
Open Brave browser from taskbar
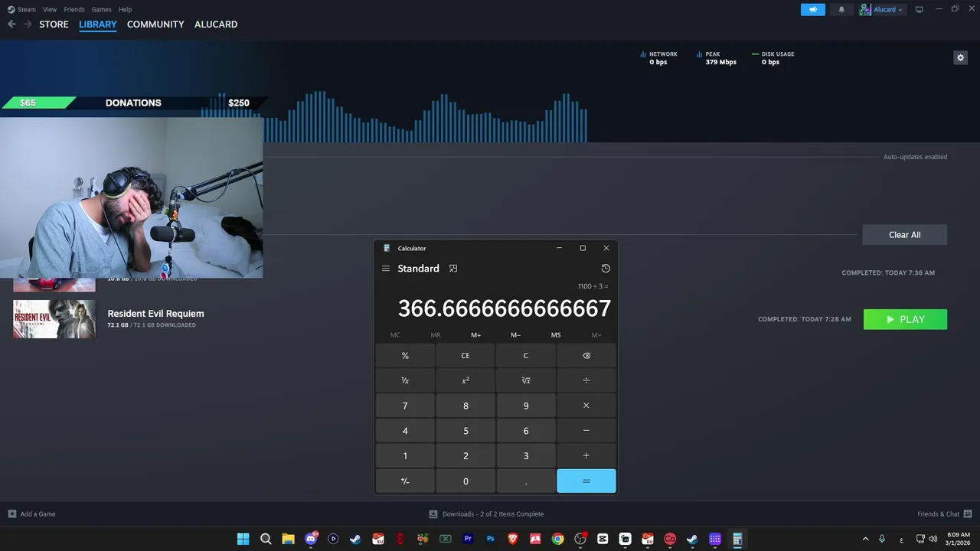[x=513, y=539]
